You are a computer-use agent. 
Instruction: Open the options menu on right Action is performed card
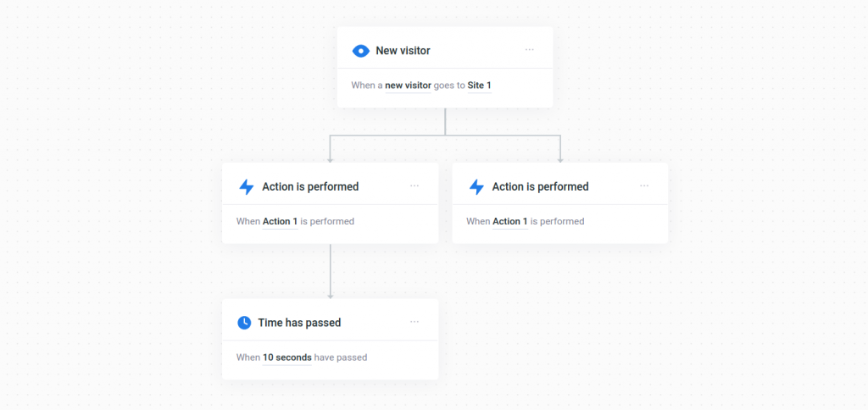click(644, 186)
